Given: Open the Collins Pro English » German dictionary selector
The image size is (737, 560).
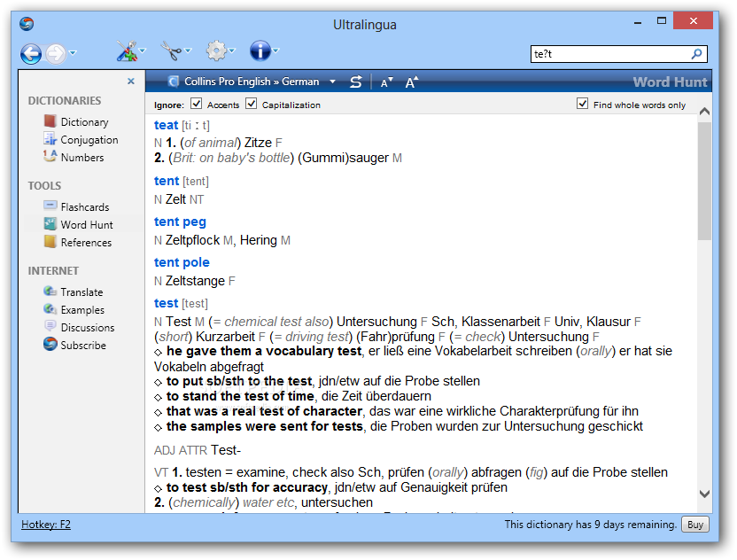Looking at the screenshot, I should coord(252,82).
